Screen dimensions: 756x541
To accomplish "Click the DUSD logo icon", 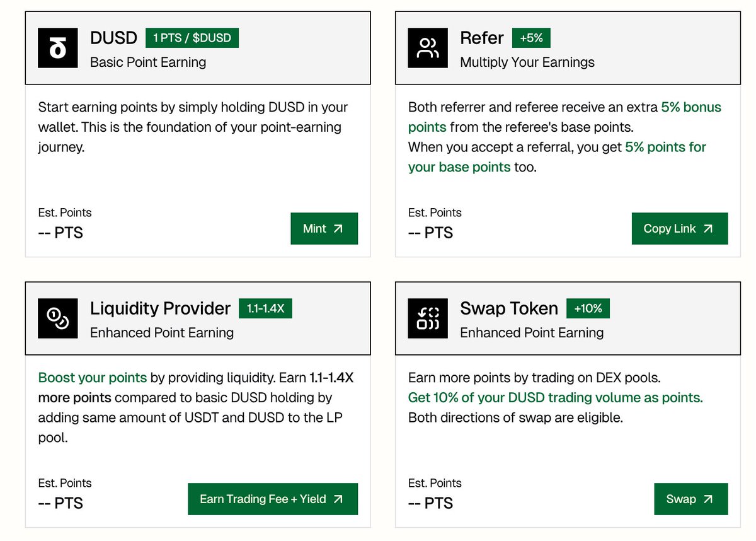I will [x=57, y=48].
